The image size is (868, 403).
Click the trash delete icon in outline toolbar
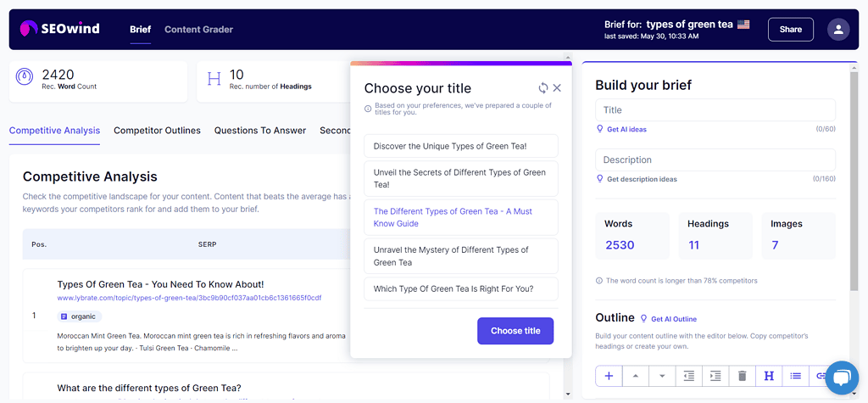point(743,376)
